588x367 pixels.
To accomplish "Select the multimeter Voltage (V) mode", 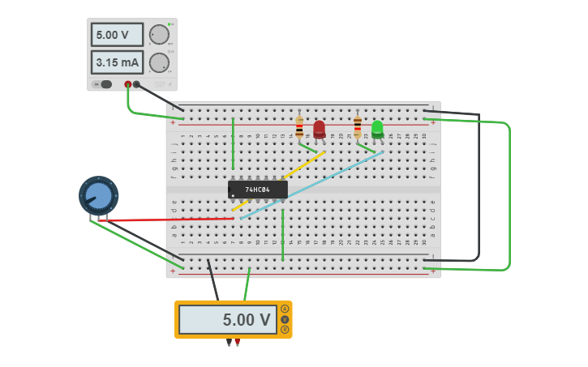I will (285, 319).
